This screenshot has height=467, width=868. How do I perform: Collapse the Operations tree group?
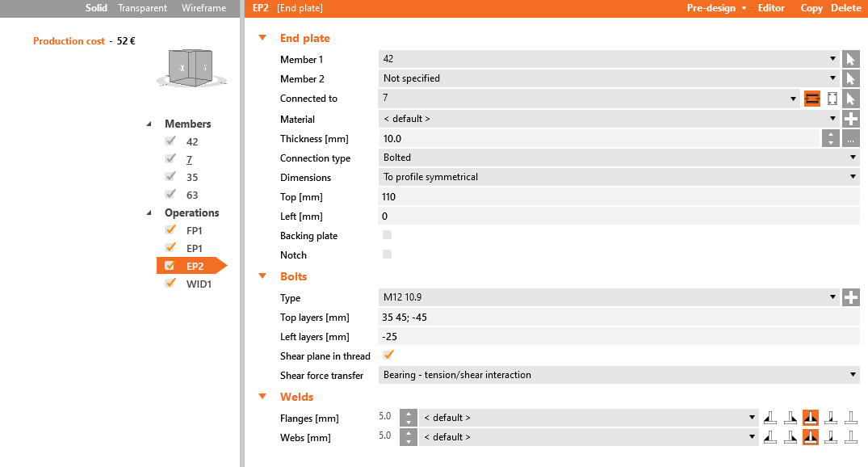coord(149,212)
